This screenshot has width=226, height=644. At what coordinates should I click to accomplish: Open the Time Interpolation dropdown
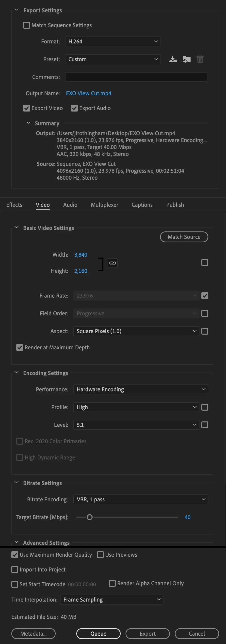(112, 600)
